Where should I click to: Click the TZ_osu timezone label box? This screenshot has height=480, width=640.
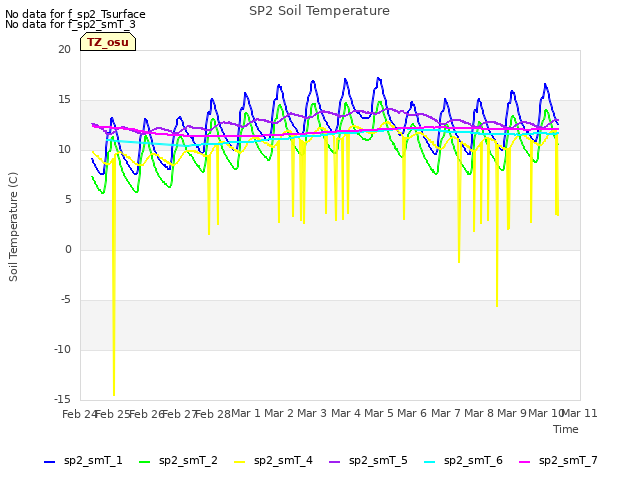coord(108,42)
